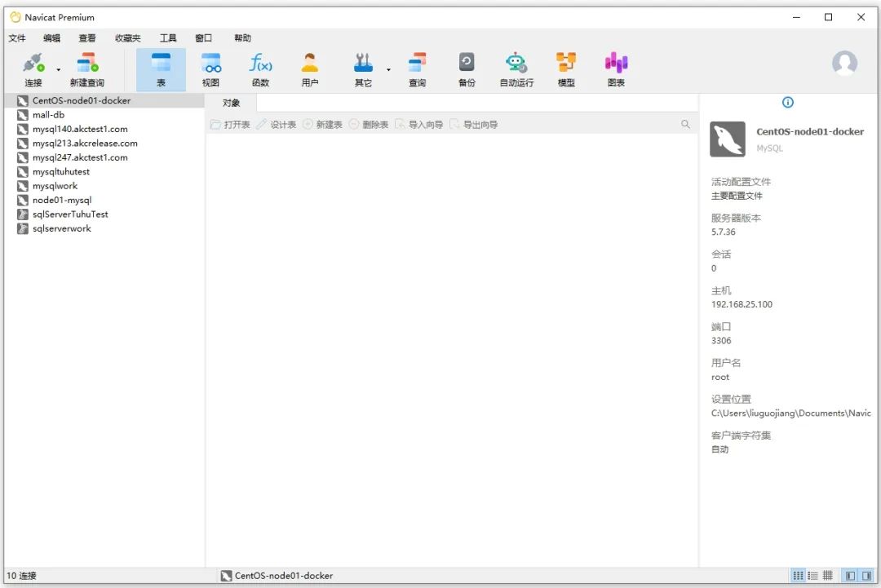Open the 连接 dropdown arrow

(x=59, y=69)
